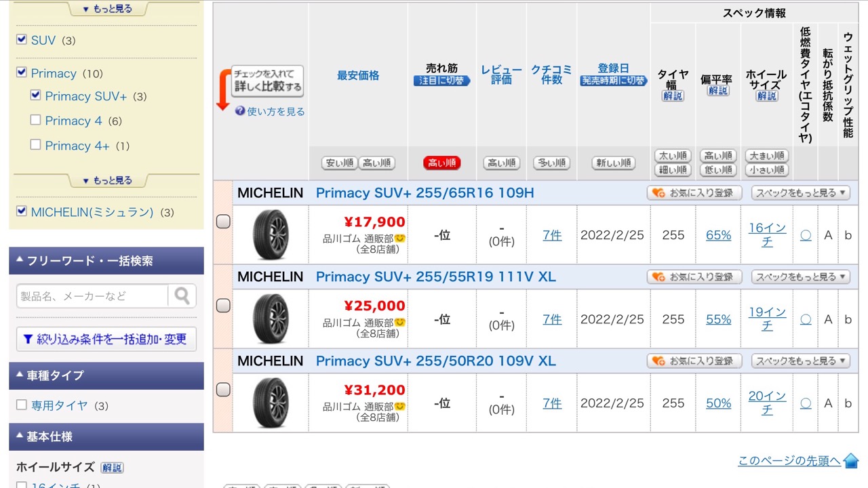Open 7件 reviews for 255/65R16
Screen dimensions: 868x488
click(x=552, y=235)
